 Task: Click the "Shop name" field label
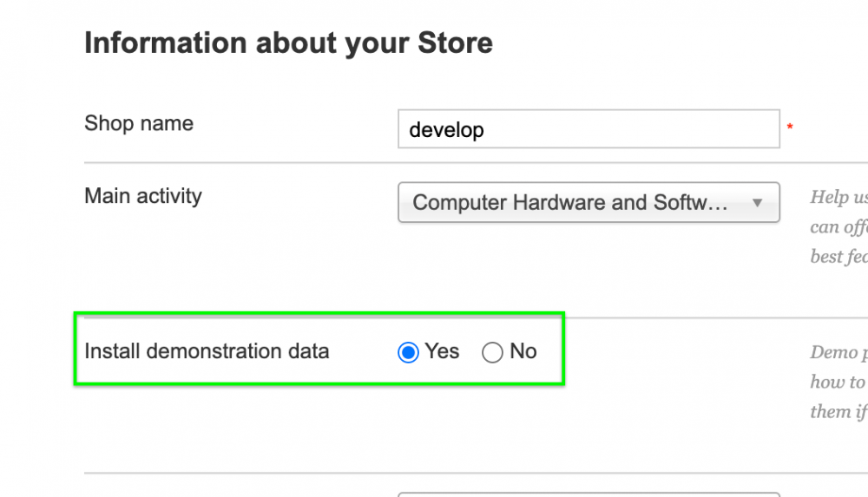point(139,123)
